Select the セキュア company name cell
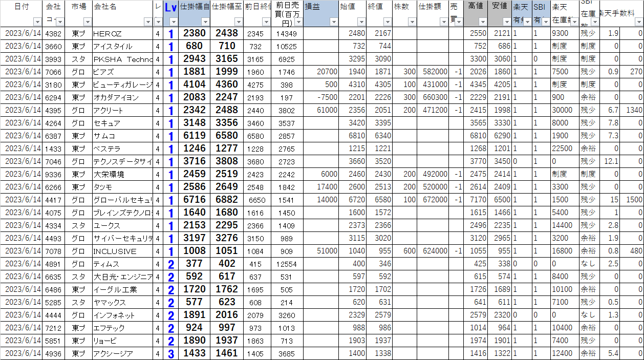The width and height of the screenshot is (644, 360). coord(122,123)
